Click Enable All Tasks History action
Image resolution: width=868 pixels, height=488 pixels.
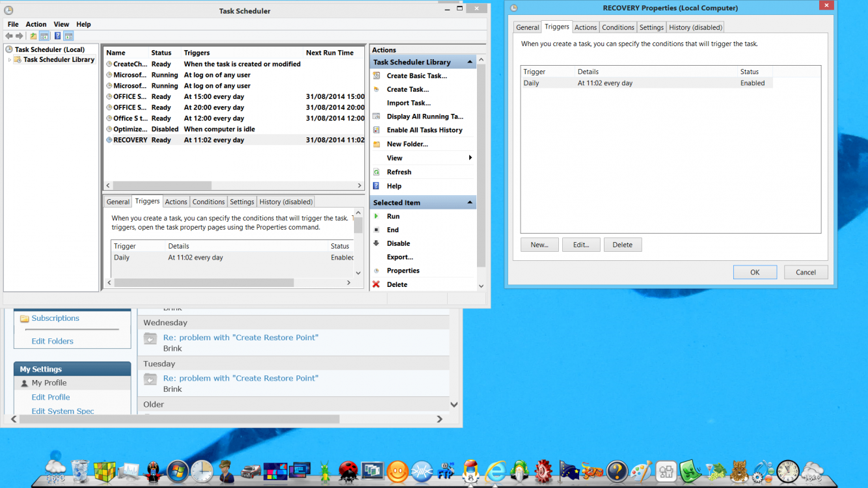tap(424, 130)
